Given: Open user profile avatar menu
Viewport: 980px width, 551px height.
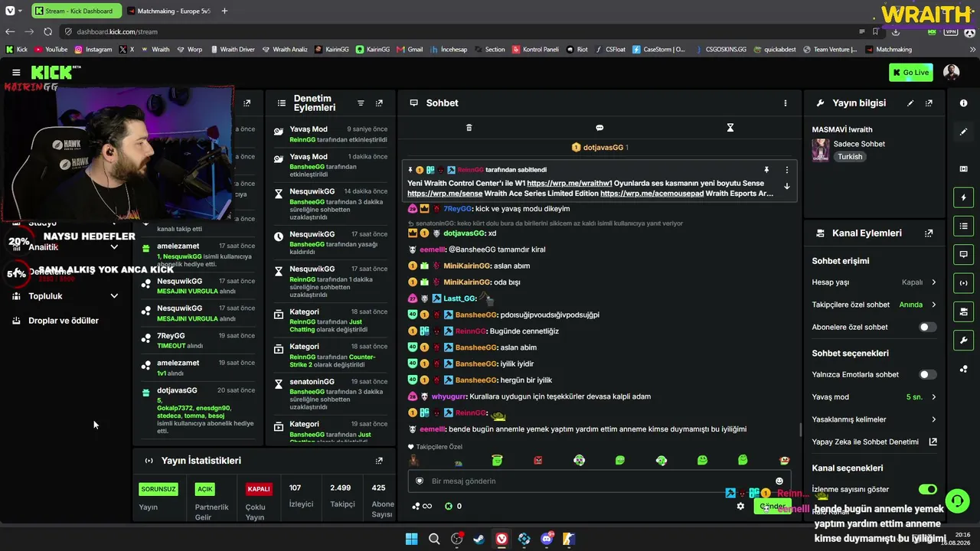Looking at the screenshot, I should pos(951,73).
